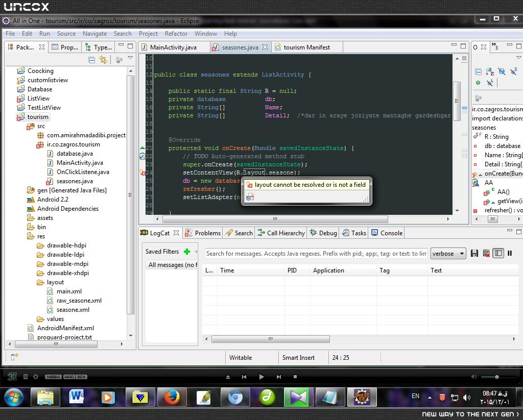Click the task marker on line 22
523x420 pixels.
(x=142, y=156)
